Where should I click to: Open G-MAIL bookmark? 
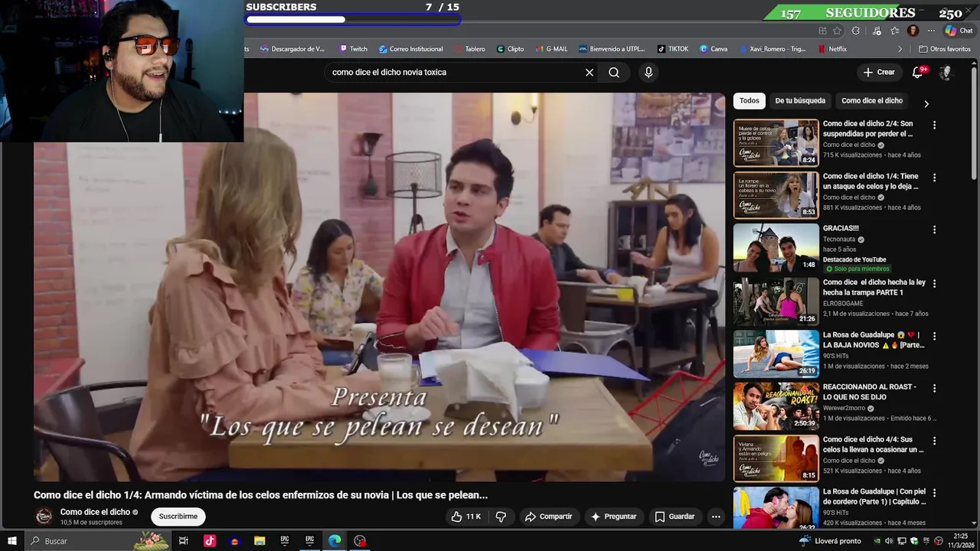(x=551, y=49)
